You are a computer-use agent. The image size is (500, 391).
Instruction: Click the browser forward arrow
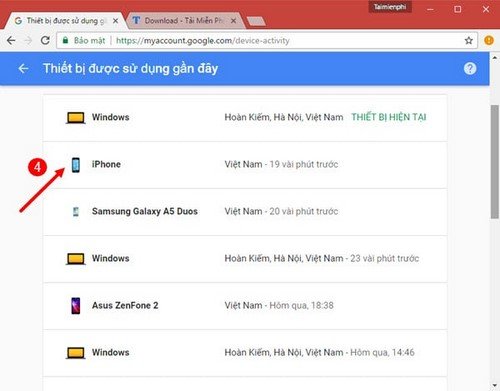(x=28, y=41)
